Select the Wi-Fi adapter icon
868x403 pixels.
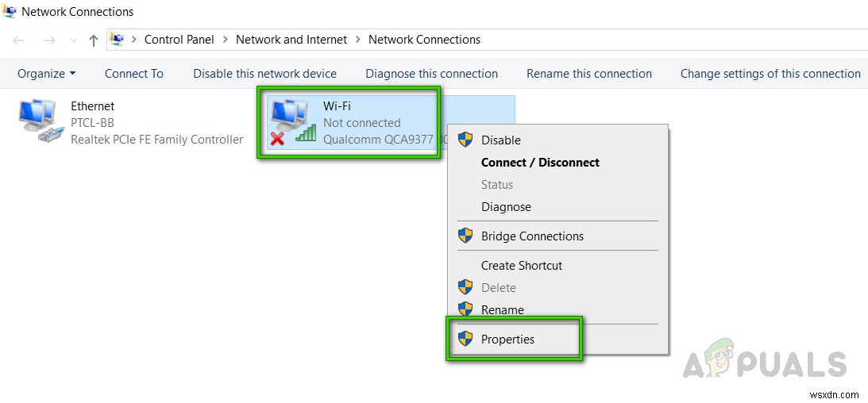coord(293,124)
